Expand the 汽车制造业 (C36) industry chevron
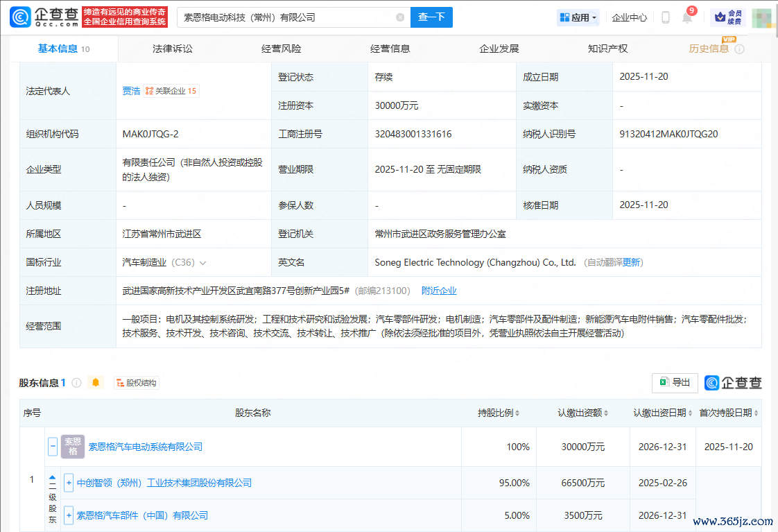Screen dimensions: 778x532 tap(203, 263)
